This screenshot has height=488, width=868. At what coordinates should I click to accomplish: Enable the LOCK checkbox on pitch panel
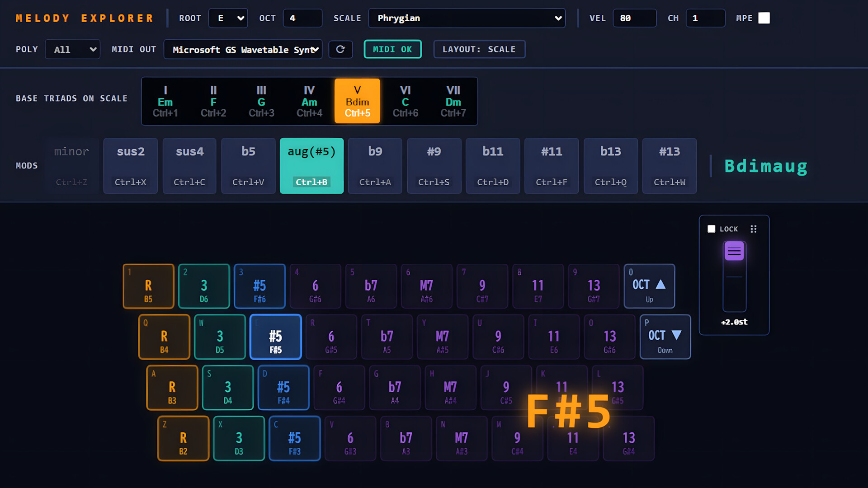(x=711, y=229)
